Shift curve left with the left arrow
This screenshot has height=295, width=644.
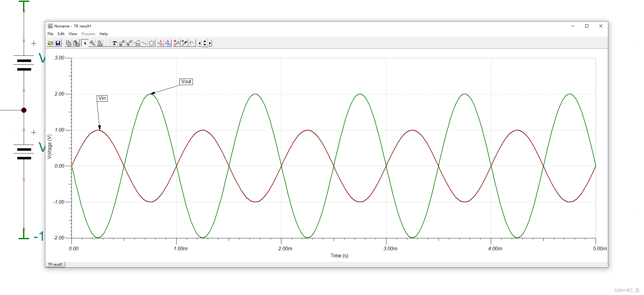[200, 43]
